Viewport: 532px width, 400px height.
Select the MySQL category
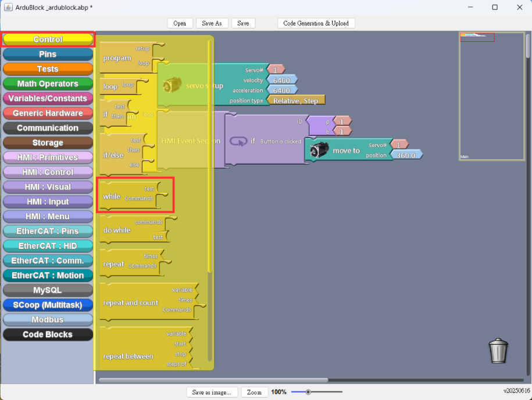click(x=48, y=291)
